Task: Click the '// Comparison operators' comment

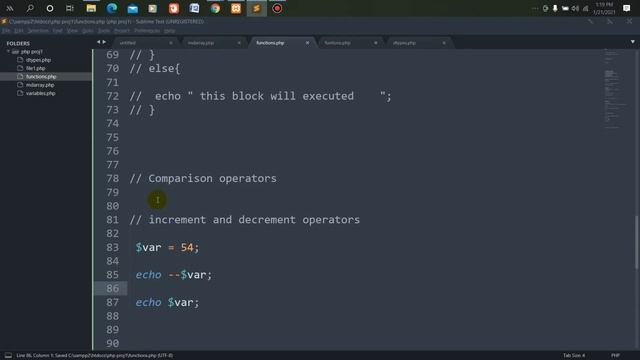Action: 203,178
